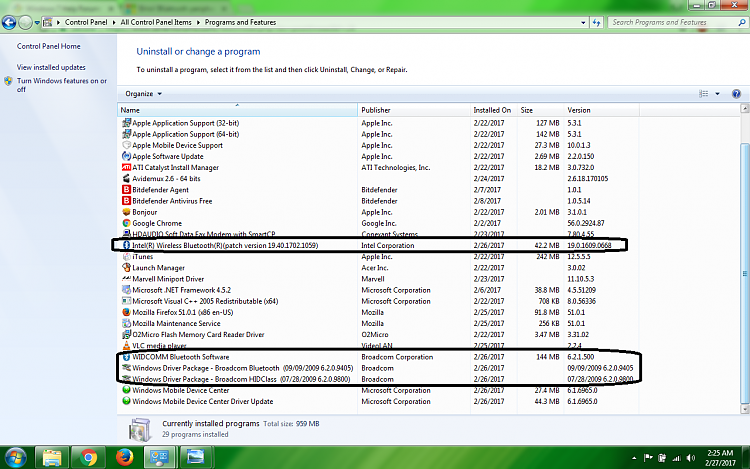This screenshot has height=469, width=750.
Task: Show hidden tray icons arrow
Action: [x=634, y=458]
